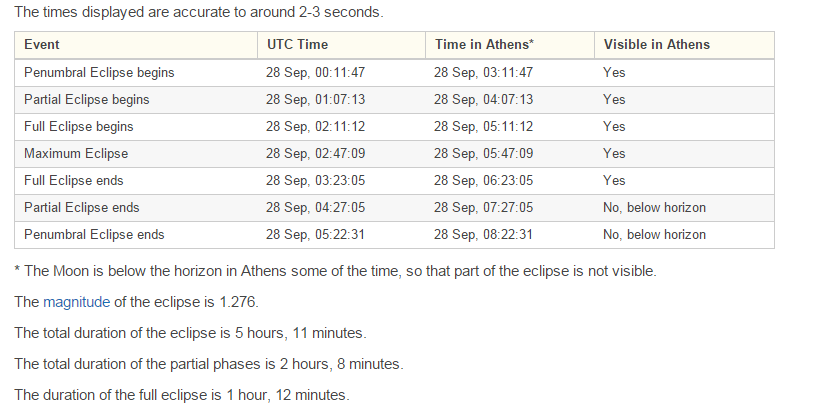Click the Moon below horizon footnote text
Viewport: 816px width, 412px height.
pyautogui.click(x=335, y=271)
